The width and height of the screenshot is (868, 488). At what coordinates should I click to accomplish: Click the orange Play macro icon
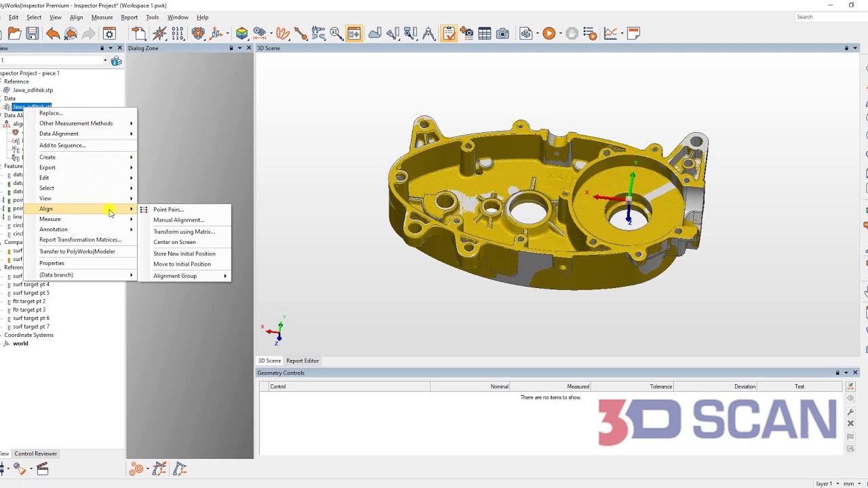click(x=548, y=33)
